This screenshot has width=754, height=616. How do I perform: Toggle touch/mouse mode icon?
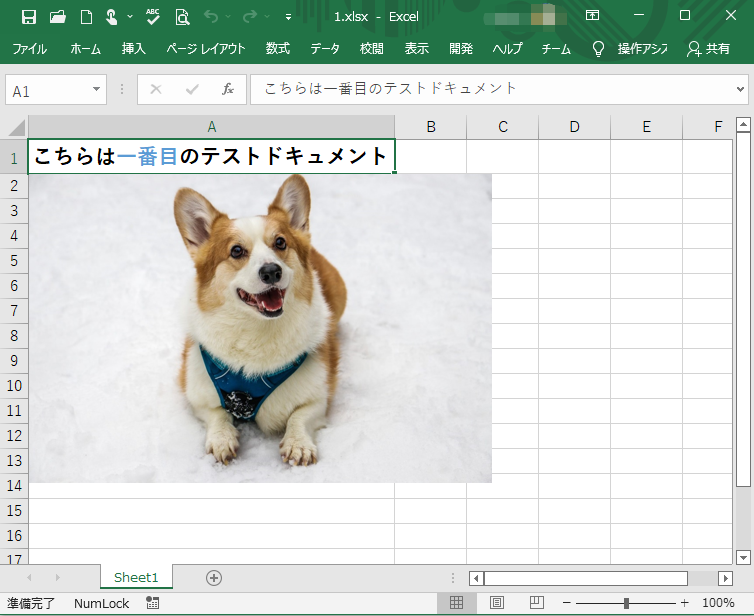tap(112, 17)
